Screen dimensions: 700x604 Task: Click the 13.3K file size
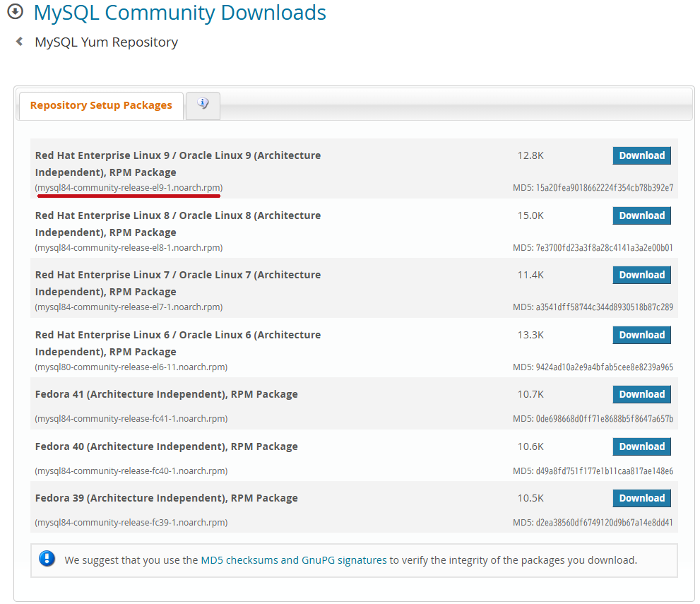coord(530,335)
